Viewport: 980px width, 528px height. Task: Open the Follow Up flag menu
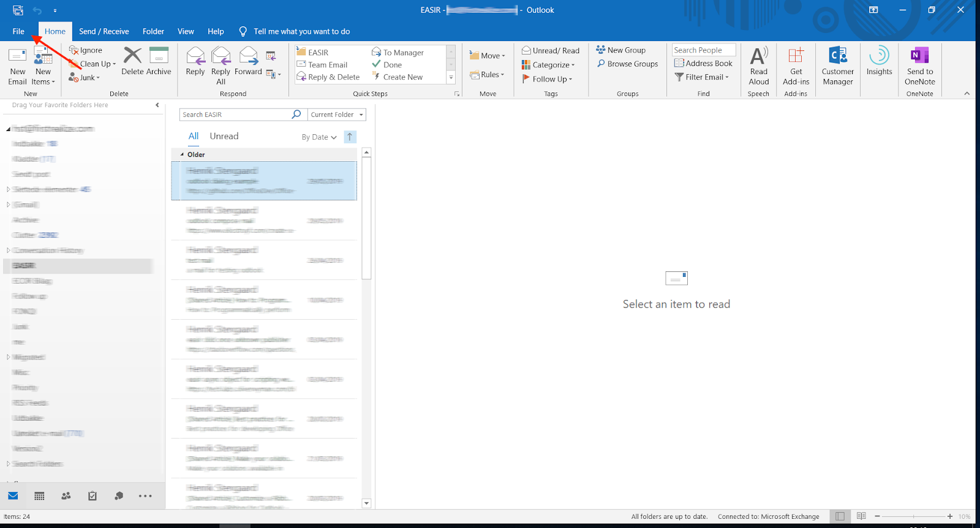(547, 79)
